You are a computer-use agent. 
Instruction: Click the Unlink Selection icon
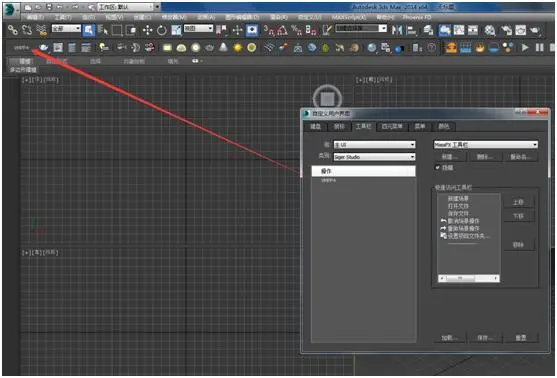27,30
